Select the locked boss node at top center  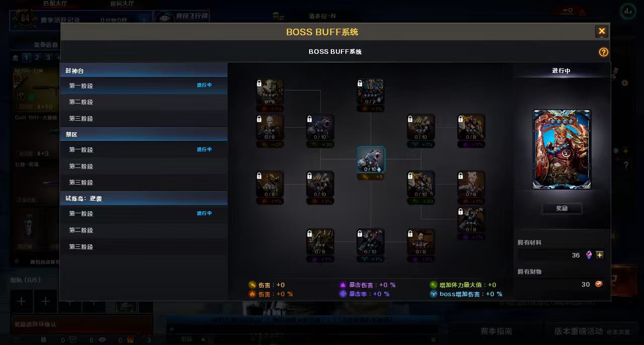point(371,92)
